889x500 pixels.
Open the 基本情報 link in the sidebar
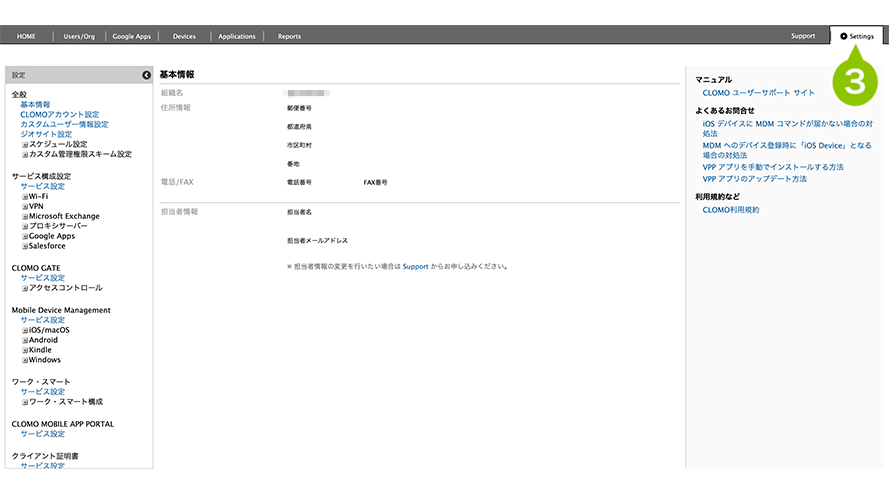35,104
